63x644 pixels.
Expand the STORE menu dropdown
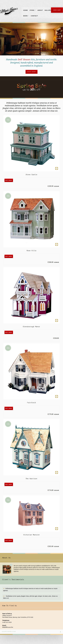tap(32, 10)
